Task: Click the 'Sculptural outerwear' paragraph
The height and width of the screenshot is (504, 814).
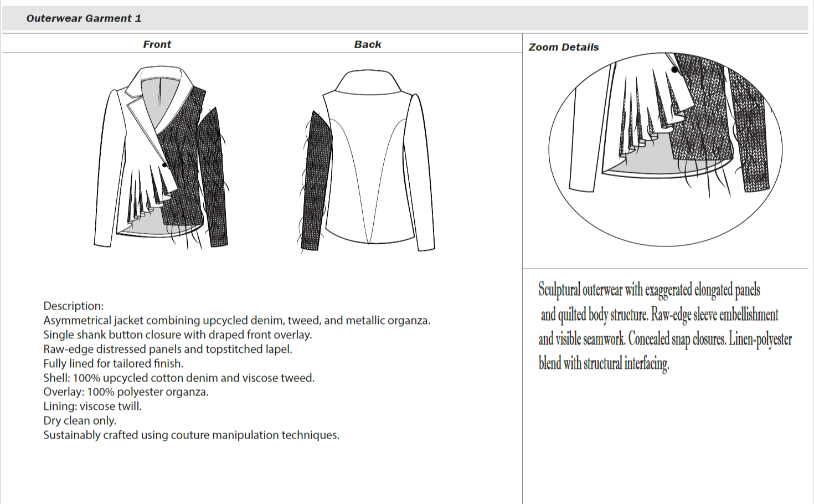Action: point(664,327)
